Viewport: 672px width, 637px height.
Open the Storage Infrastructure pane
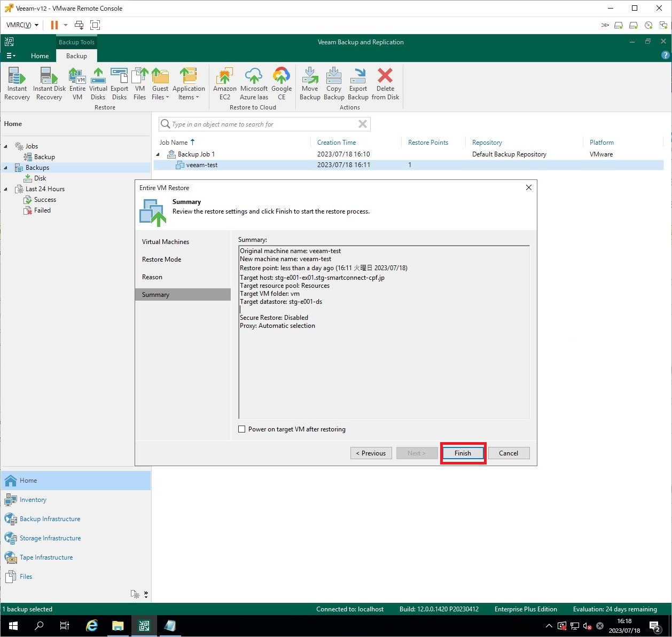pyautogui.click(x=76, y=538)
